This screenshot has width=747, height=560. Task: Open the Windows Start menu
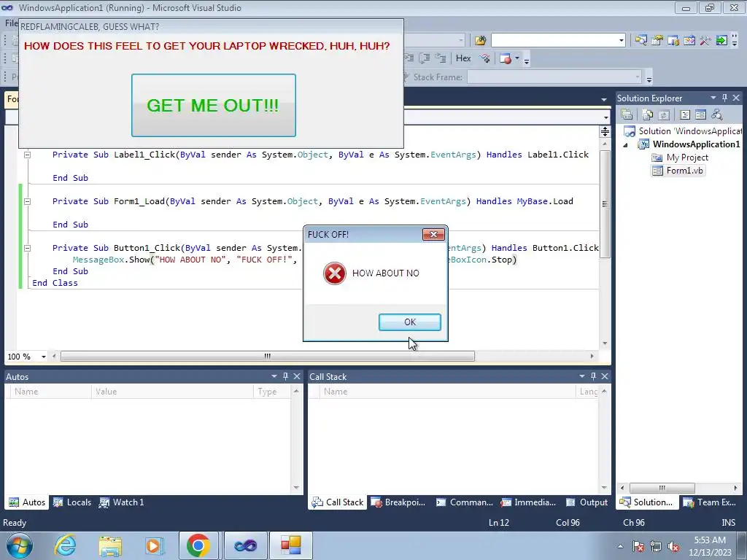(x=20, y=545)
